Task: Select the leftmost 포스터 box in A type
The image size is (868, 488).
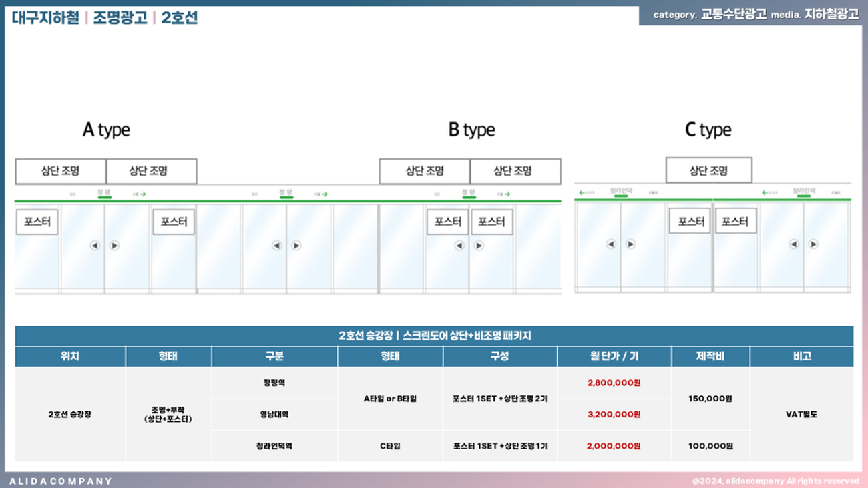Action: point(37,222)
